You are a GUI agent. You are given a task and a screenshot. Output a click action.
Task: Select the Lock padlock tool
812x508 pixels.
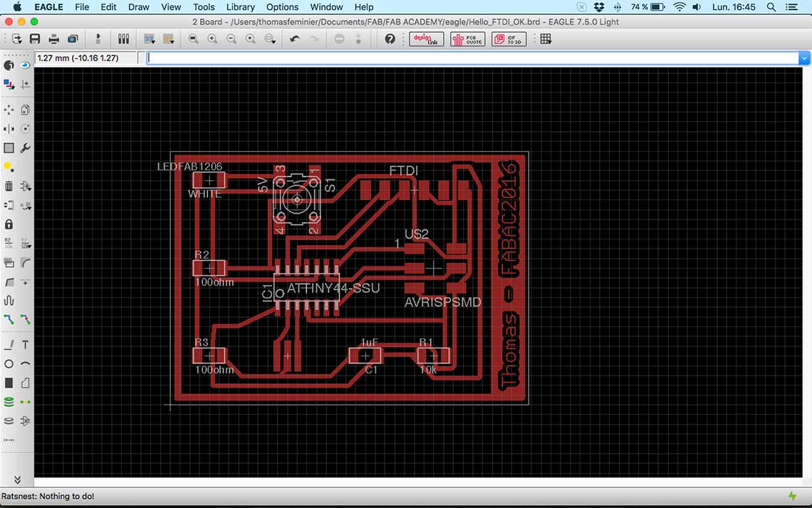pos(9,224)
